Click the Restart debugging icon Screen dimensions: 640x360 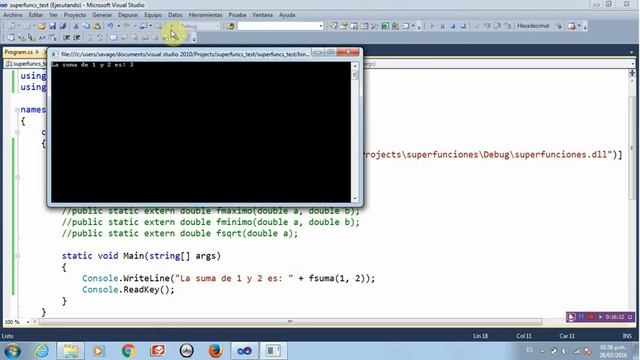(463, 26)
